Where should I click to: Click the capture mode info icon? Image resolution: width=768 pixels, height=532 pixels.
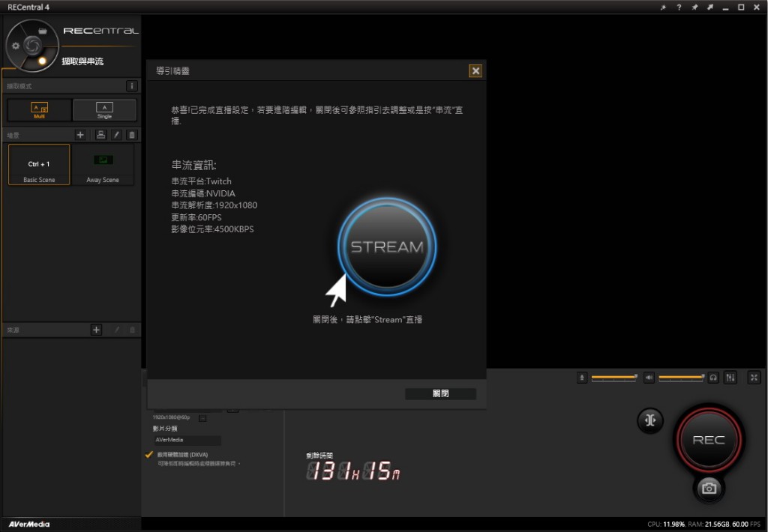[x=132, y=86]
